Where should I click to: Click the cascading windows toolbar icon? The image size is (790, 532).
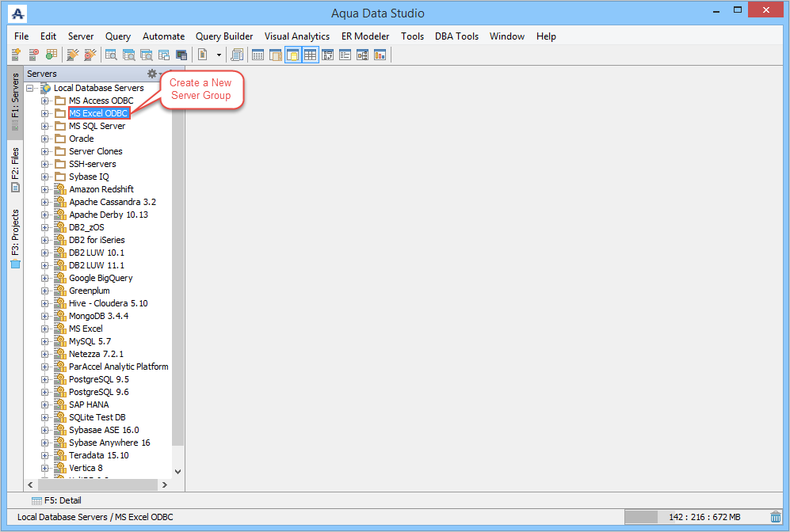(x=164, y=55)
